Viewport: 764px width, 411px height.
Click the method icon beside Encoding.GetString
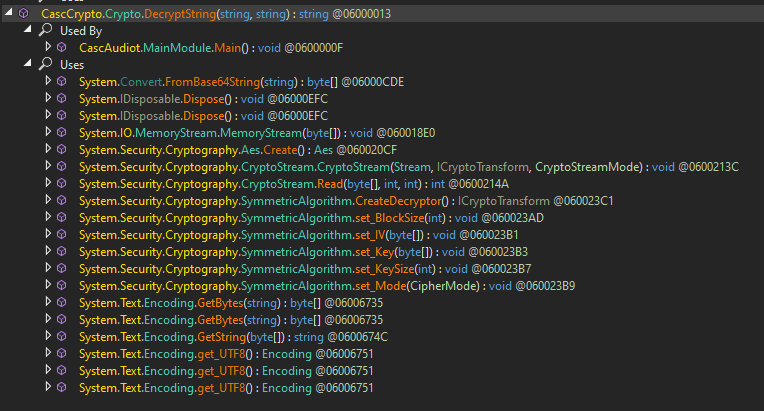(x=62, y=336)
